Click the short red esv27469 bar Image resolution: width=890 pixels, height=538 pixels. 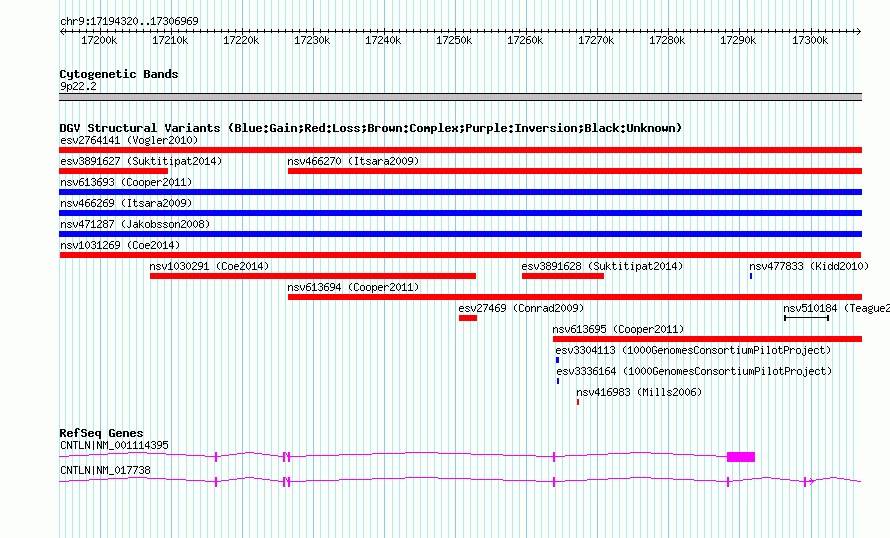[x=468, y=318]
